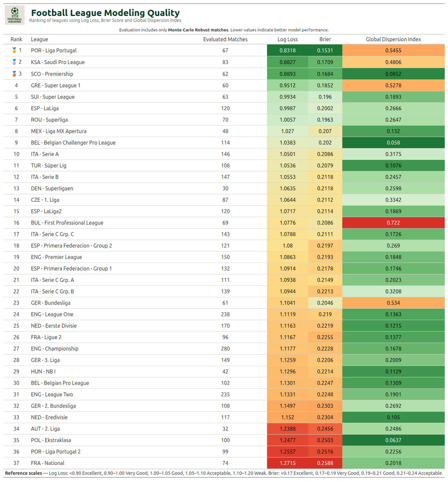The height and width of the screenshot is (481, 448).
Task: Select the TUR - Süper Lig league name
Action: coord(49,166)
